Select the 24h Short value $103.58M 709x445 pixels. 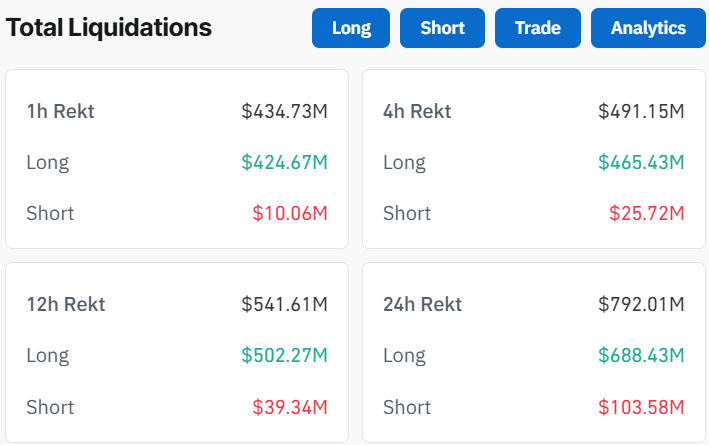(x=641, y=407)
